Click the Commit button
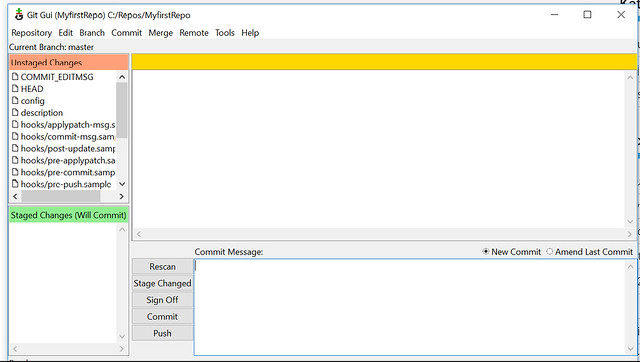The width and height of the screenshot is (640, 362). tap(162, 317)
